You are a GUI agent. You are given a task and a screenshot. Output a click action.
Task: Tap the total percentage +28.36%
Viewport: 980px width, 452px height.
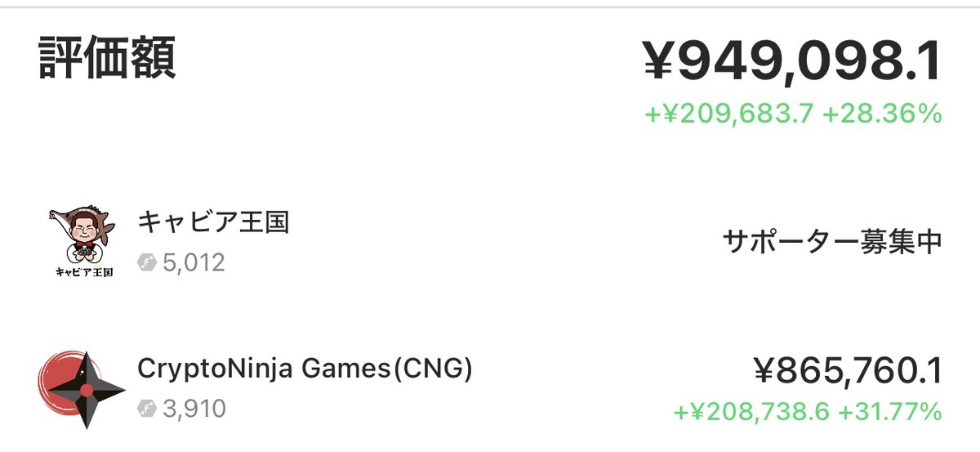pyautogui.click(x=883, y=114)
